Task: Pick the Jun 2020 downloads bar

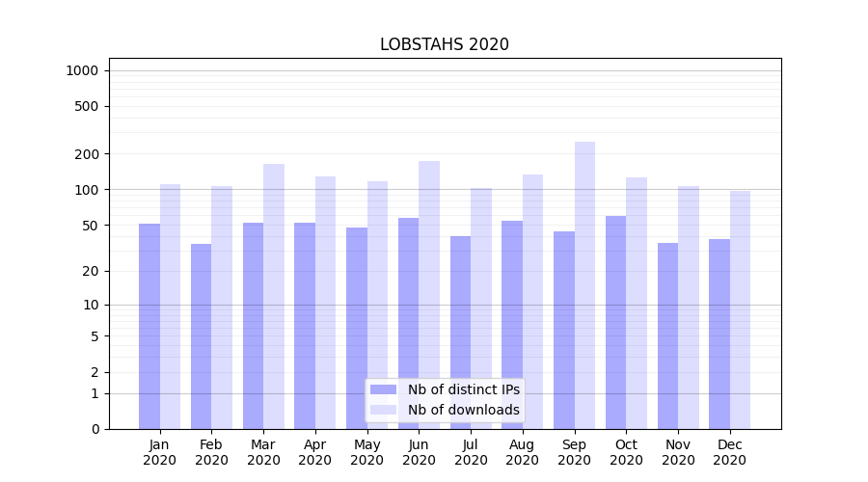Action: pyautogui.click(x=429, y=294)
